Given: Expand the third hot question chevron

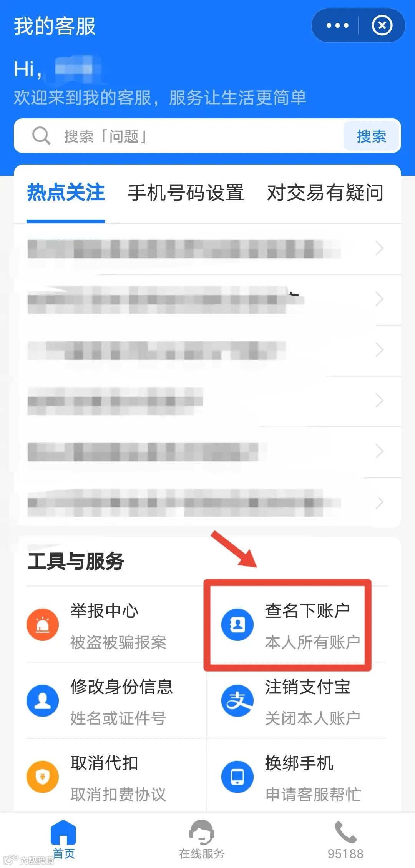Looking at the screenshot, I should (x=380, y=350).
